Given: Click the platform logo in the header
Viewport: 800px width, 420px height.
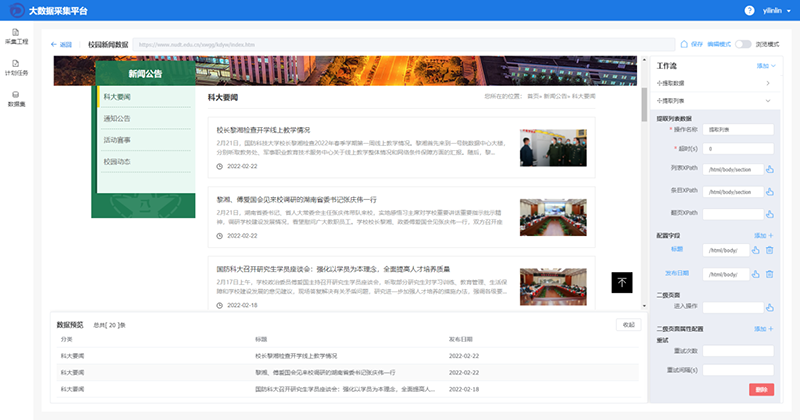Looking at the screenshot, I should pyautogui.click(x=17, y=10).
